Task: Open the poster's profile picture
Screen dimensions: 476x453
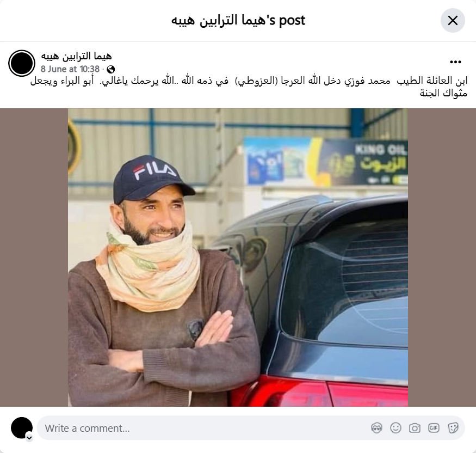Action: point(22,63)
